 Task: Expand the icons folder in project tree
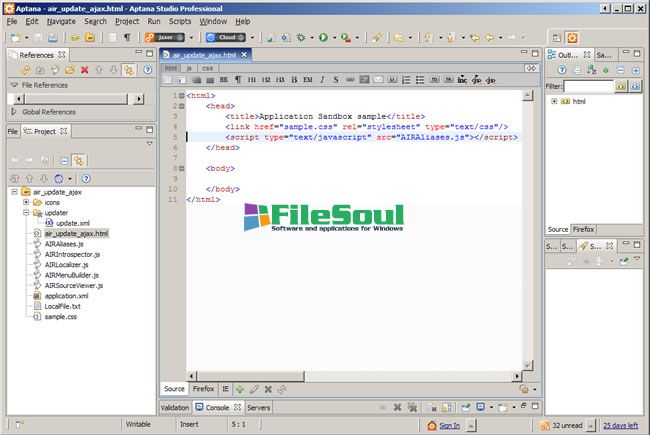25,202
